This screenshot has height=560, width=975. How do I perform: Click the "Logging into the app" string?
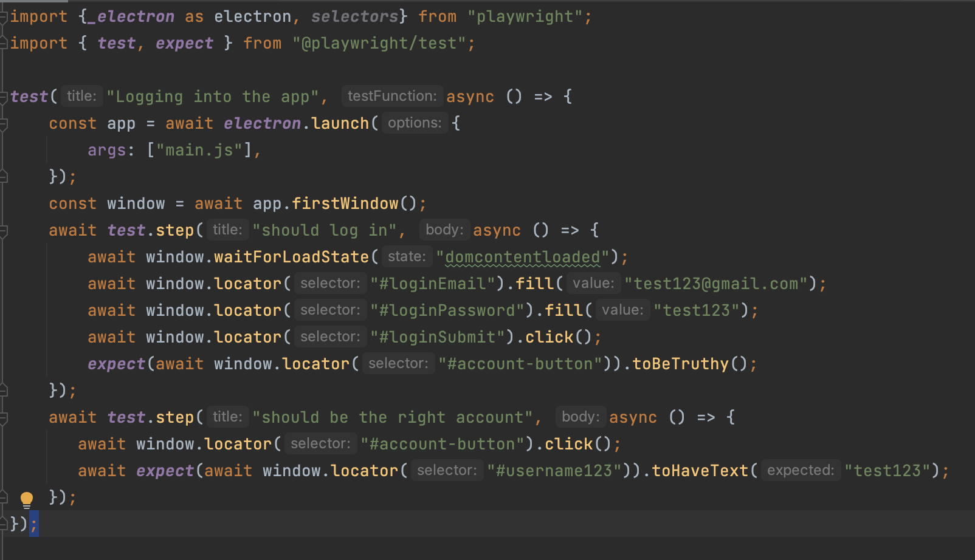coord(213,97)
